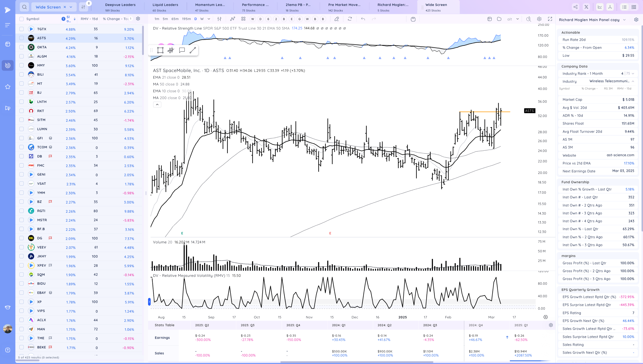Click the refresh chart icon
The height and width of the screenshot is (364, 643).
350,19
